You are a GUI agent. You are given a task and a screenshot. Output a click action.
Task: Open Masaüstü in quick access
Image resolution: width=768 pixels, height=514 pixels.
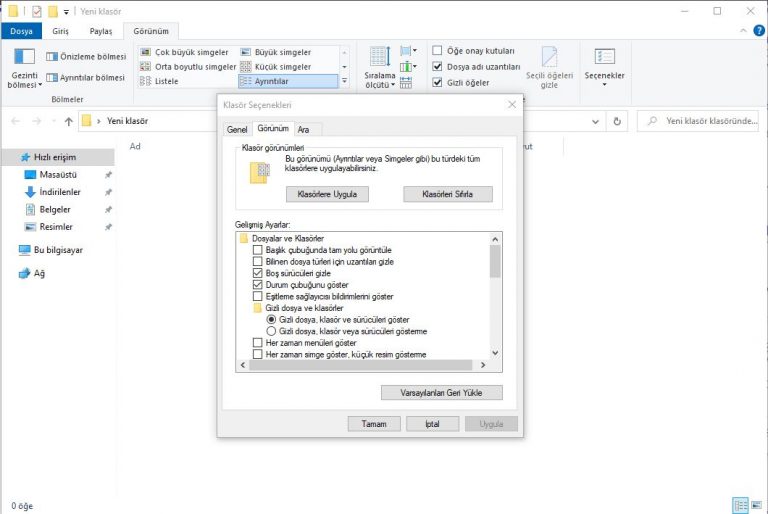[58, 174]
